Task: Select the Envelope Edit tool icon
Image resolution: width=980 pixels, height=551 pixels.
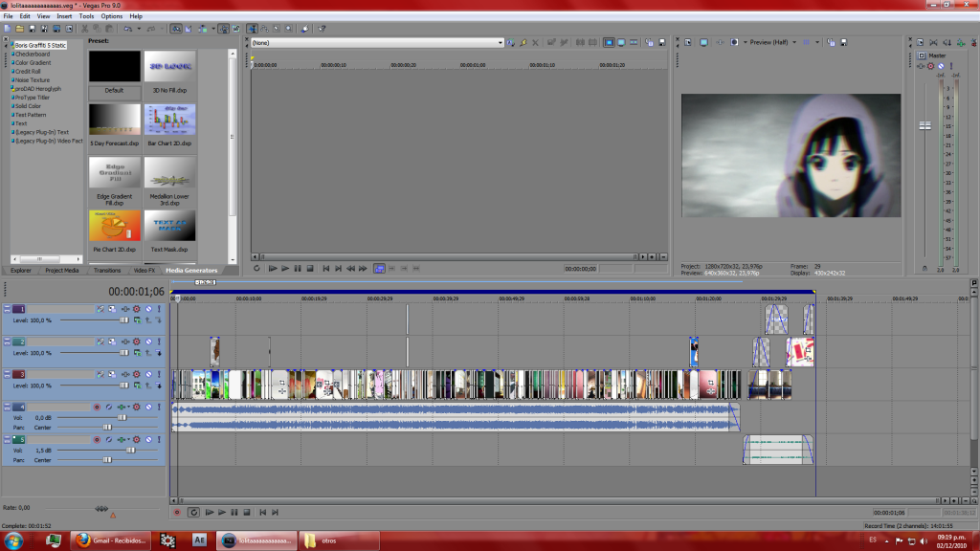Action: 264,29
